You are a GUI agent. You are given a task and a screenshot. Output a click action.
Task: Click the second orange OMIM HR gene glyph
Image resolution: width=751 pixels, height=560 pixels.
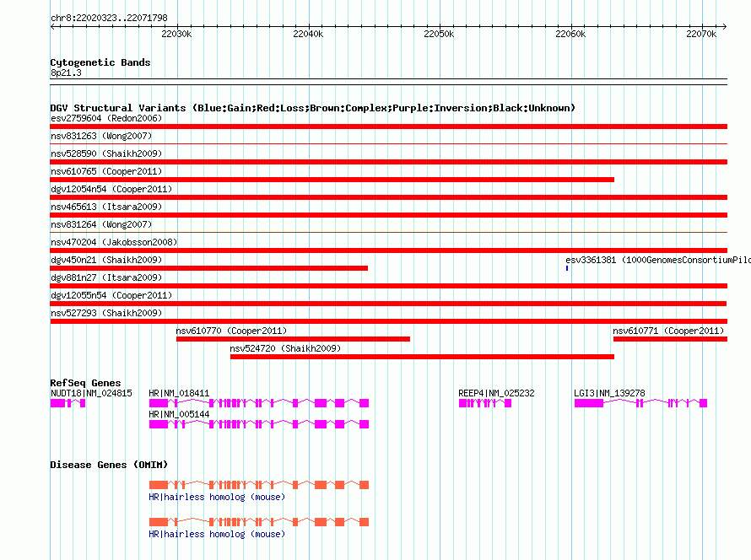[x=259, y=522]
